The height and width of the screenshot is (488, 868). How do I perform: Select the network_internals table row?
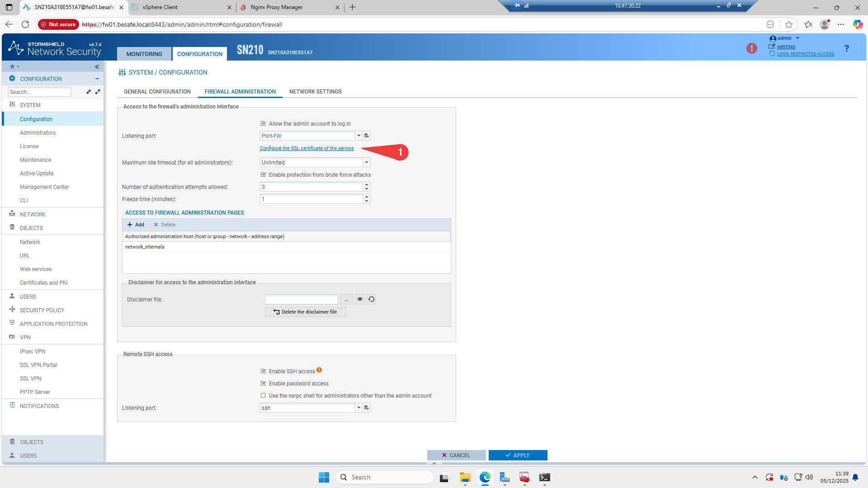pos(286,247)
